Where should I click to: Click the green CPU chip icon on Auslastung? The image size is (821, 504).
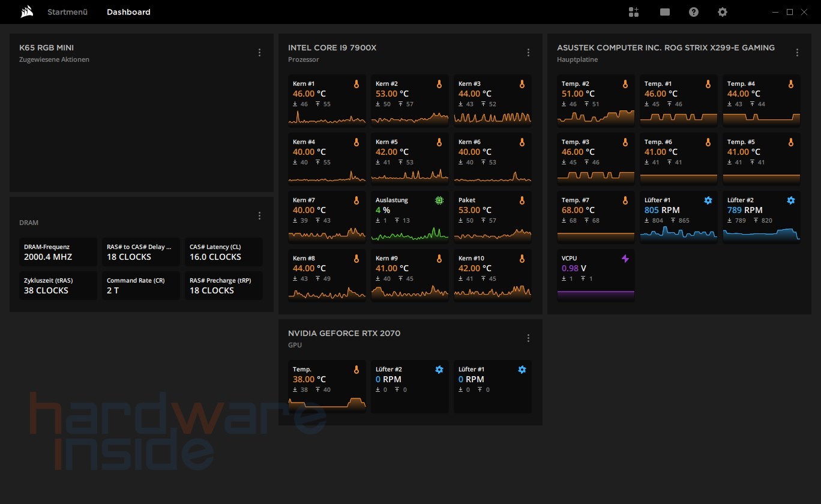(x=439, y=200)
